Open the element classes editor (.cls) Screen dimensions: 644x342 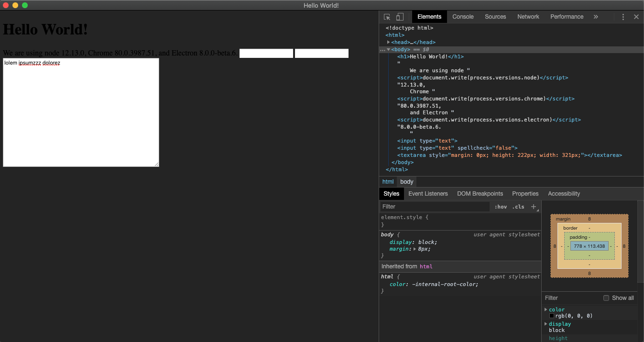point(518,207)
